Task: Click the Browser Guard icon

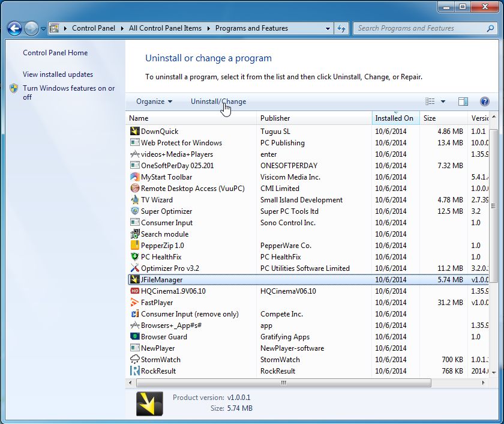Action: coord(134,336)
